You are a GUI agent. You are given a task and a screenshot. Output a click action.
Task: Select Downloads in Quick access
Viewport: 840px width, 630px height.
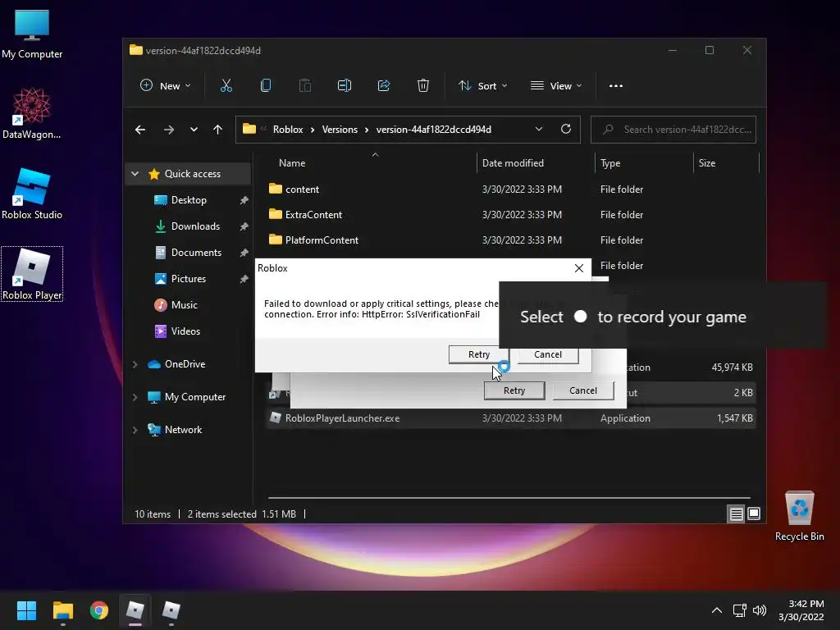tap(189, 226)
